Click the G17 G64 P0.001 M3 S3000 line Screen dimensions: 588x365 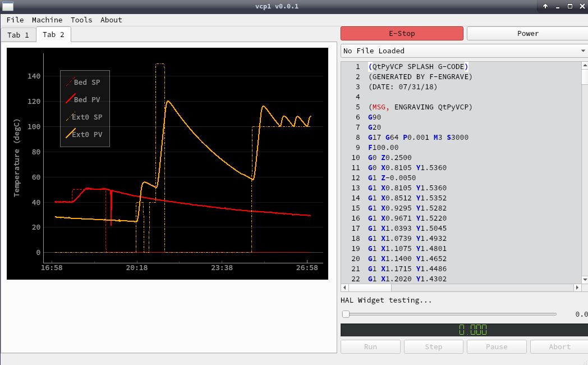point(418,138)
